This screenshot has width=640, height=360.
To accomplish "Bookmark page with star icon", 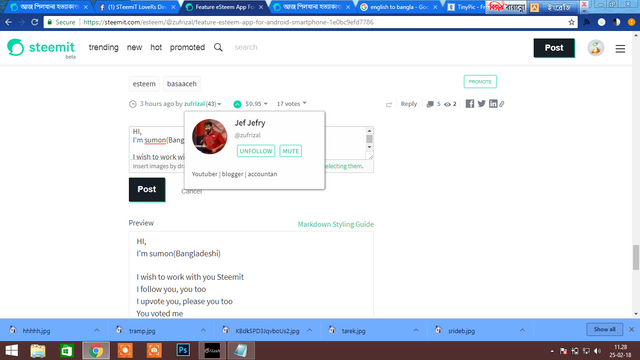I will 571,22.
